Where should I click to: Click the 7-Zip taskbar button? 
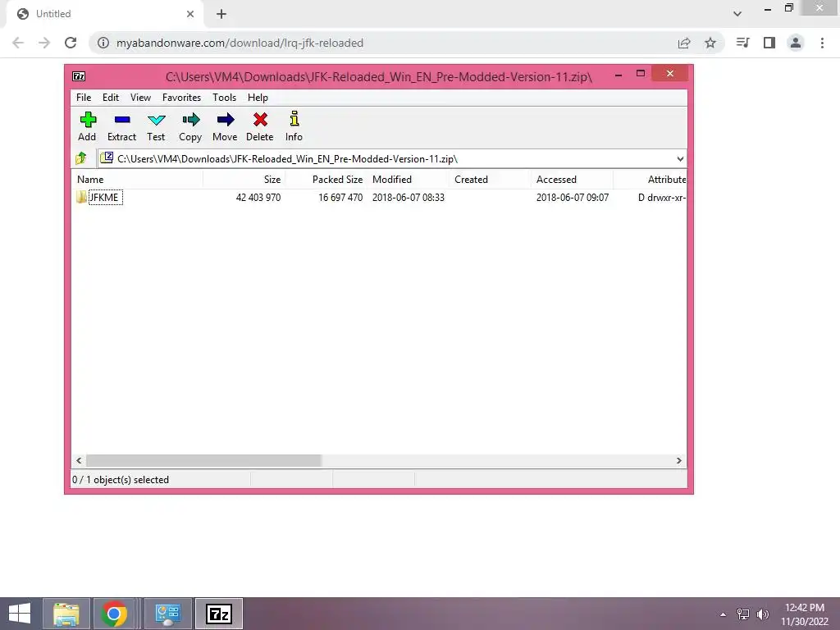[218, 614]
